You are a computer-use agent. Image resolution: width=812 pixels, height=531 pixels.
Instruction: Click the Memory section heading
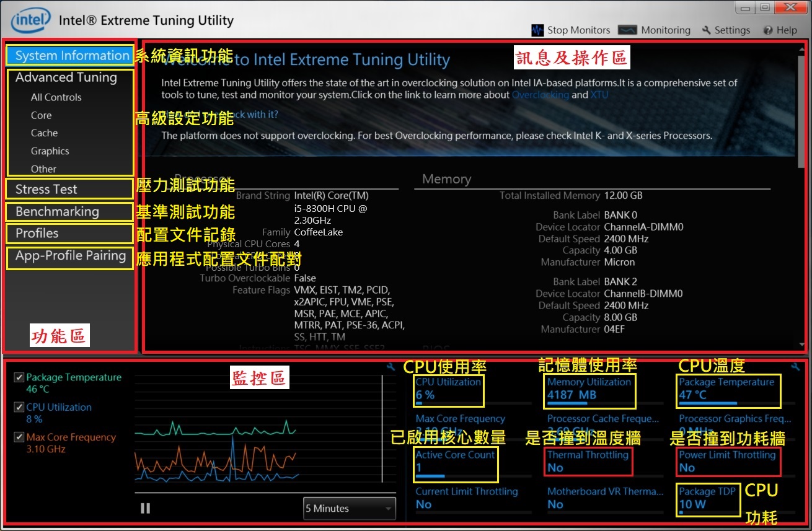[x=446, y=179]
